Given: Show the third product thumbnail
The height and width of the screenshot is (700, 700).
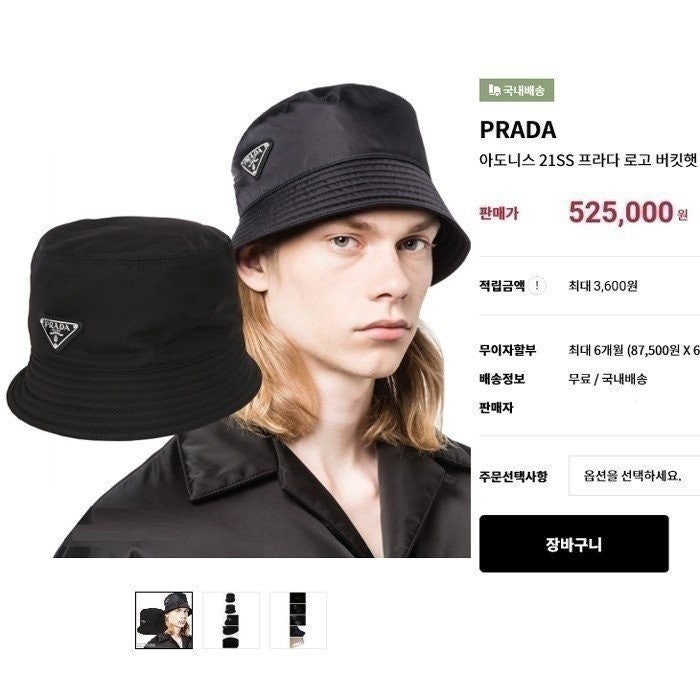Looking at the screenshot, I should [x=298, y=620].
